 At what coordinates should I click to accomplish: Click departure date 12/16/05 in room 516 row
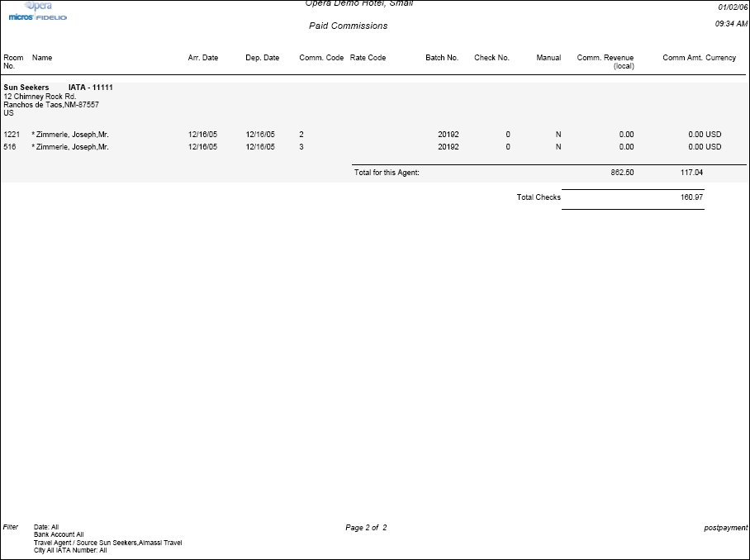point(260,147)
